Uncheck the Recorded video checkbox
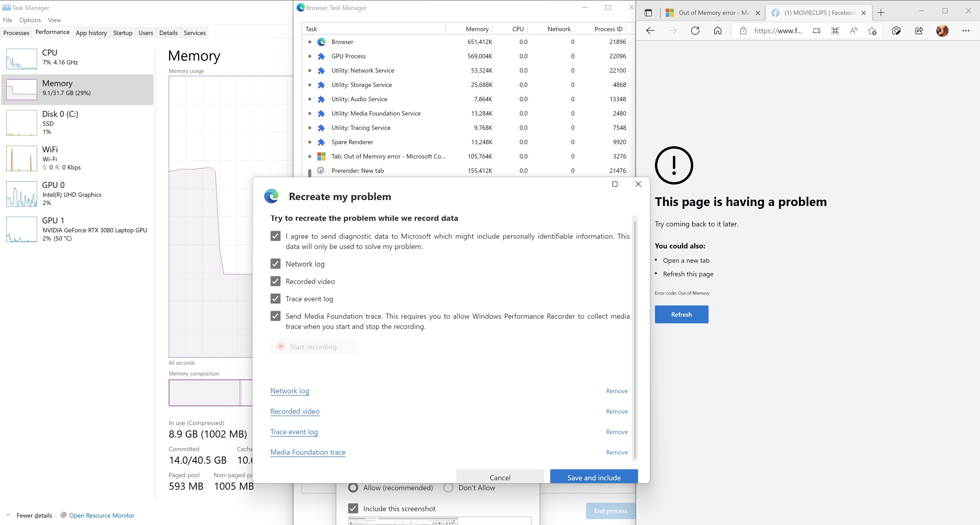This screenshot has width=980, height=525. (x=276, y=281)
